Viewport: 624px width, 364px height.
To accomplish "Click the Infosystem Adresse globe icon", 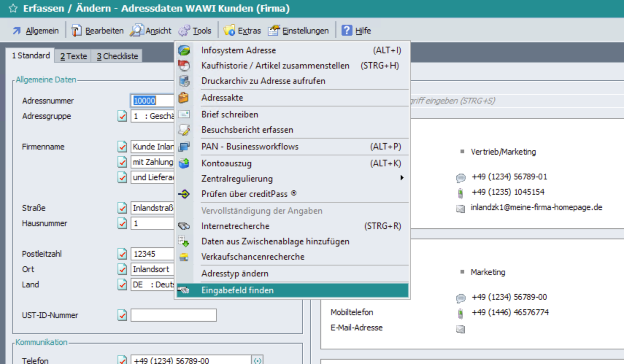I will (x=184, y=50).
